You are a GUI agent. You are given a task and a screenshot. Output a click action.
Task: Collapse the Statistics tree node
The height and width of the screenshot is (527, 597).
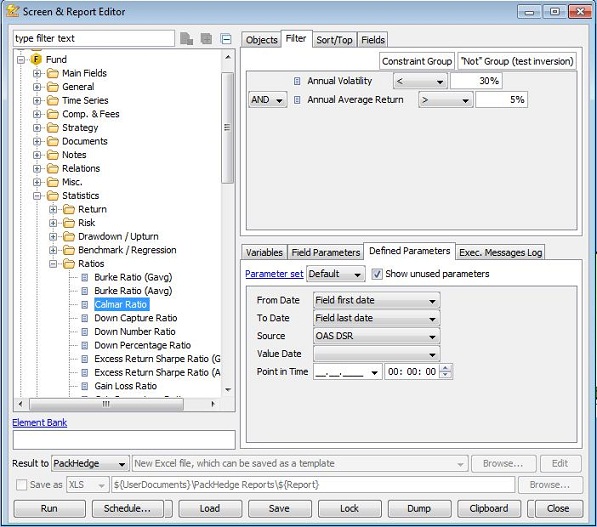click(x=37, y=196)
